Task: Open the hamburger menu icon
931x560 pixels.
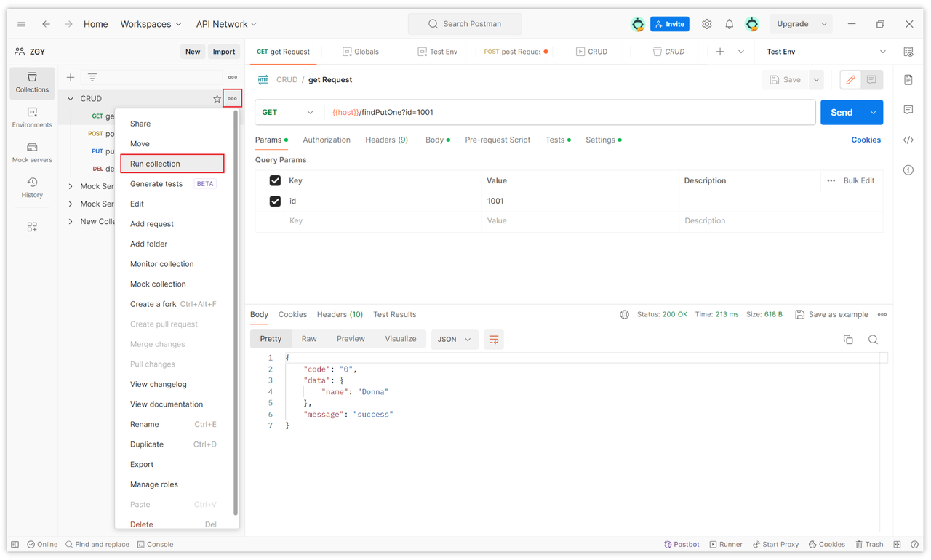Action: tap(21, 24)
